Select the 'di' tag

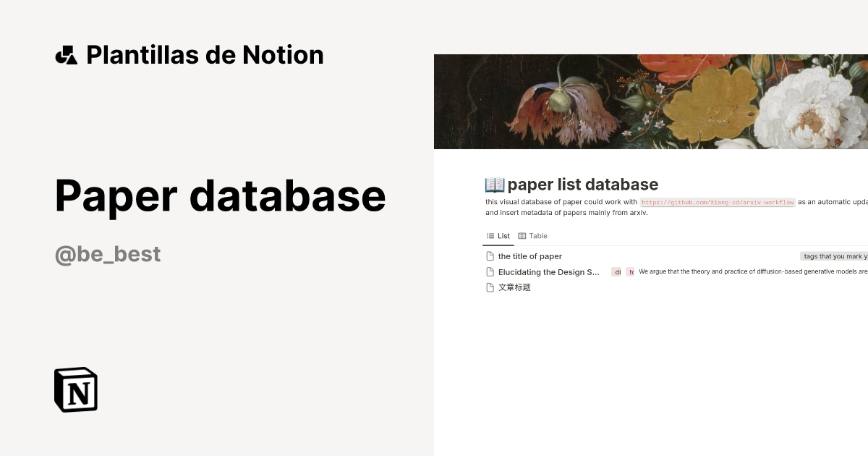618,271
